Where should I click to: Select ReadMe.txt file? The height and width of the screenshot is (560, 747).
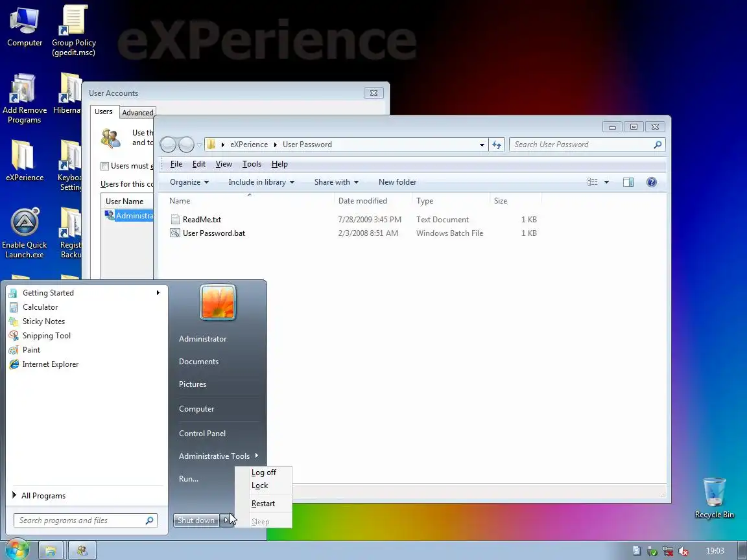(x=202, y=220)
